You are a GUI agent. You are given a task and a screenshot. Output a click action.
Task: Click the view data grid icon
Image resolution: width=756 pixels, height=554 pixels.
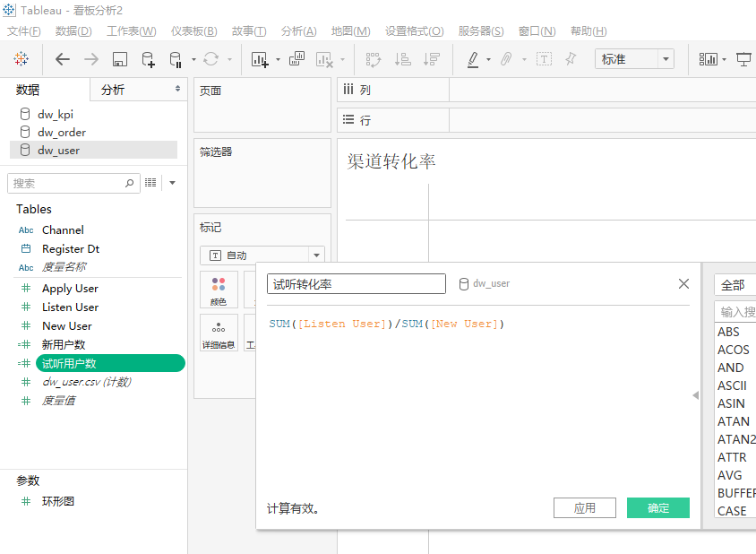(x=150, y=182)
